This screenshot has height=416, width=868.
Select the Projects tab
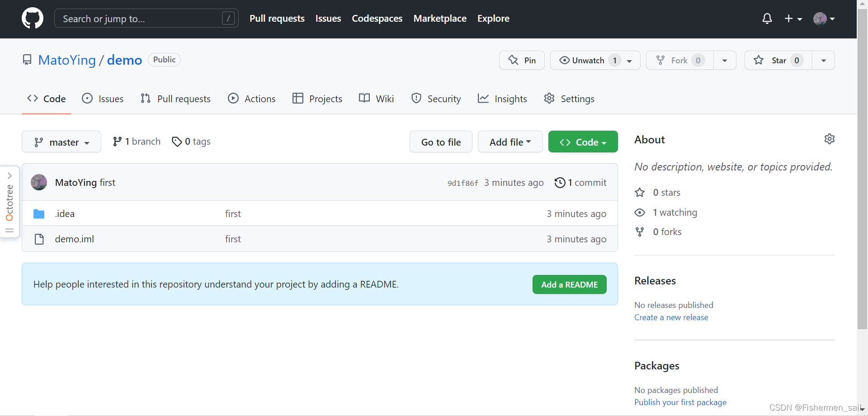tap(317, 99)
